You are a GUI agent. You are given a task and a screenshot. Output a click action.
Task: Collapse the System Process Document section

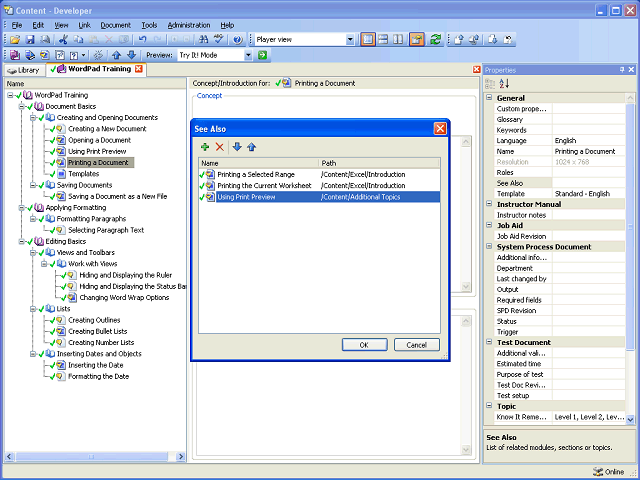489,247
